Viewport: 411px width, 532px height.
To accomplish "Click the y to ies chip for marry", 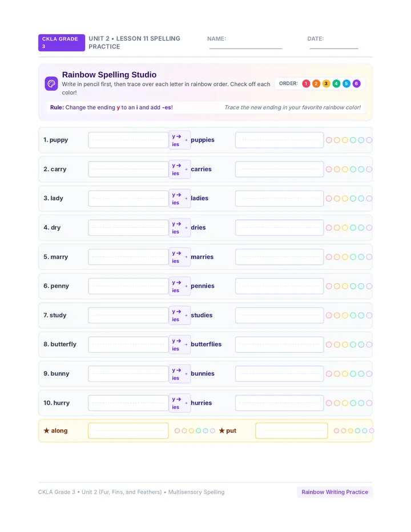I will [x=180, y=257].
